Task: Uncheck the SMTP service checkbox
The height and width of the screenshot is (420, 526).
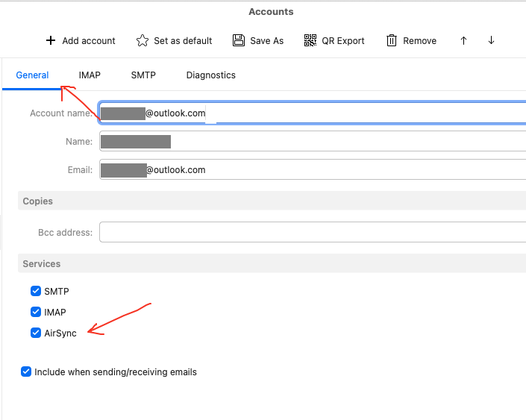Action: (x=36, y=291)
